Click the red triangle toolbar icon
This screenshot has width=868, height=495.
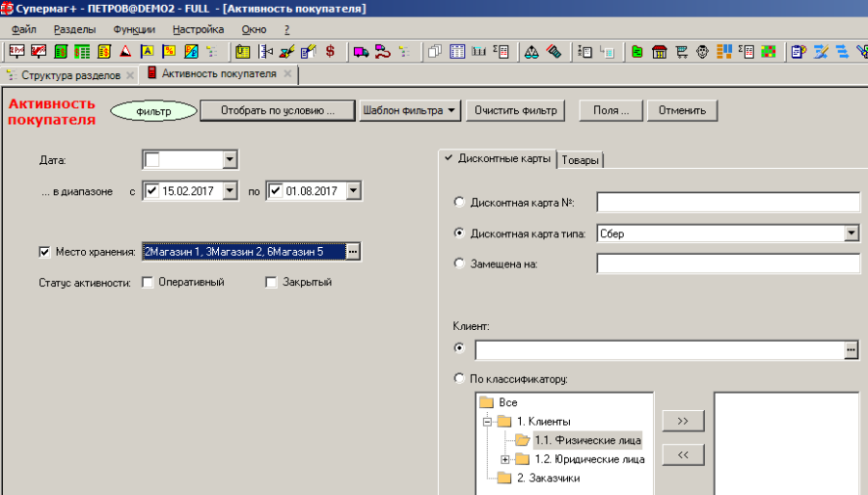(125, 51)
